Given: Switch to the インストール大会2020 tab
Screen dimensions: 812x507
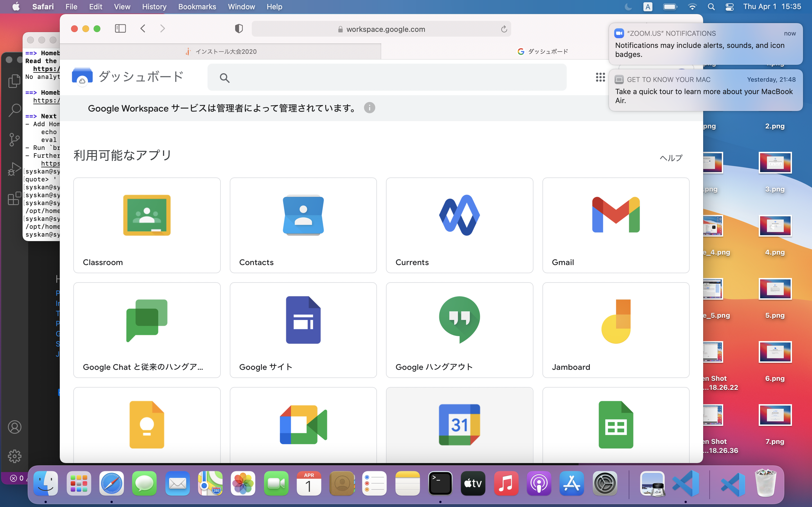Looking at the screenshot, I should pos(221,52).
